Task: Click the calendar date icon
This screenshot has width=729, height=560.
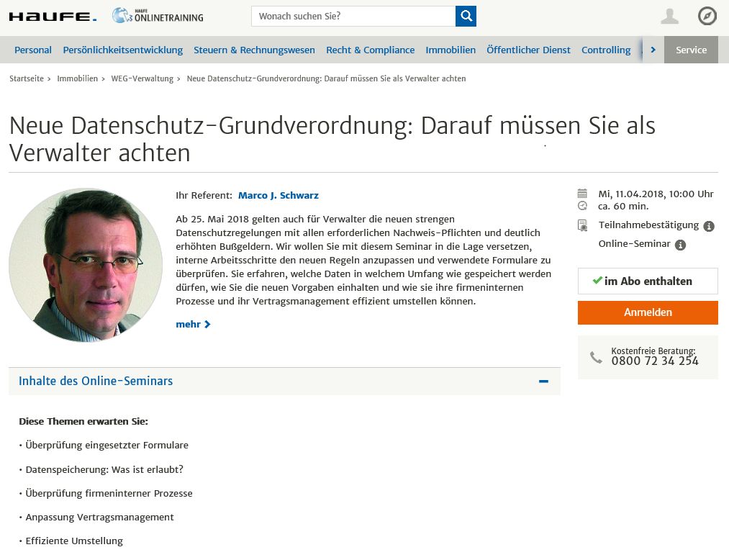Action: pos(582,194)
